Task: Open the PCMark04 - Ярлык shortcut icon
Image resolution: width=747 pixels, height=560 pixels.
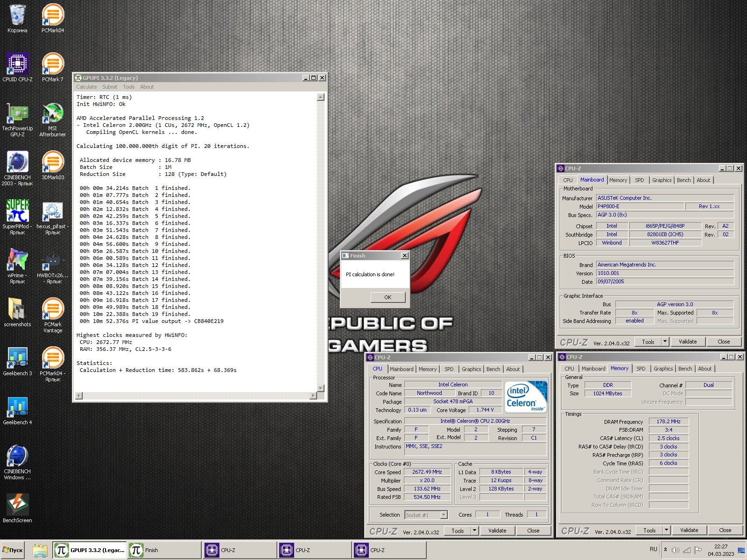Action: point(53,364)
